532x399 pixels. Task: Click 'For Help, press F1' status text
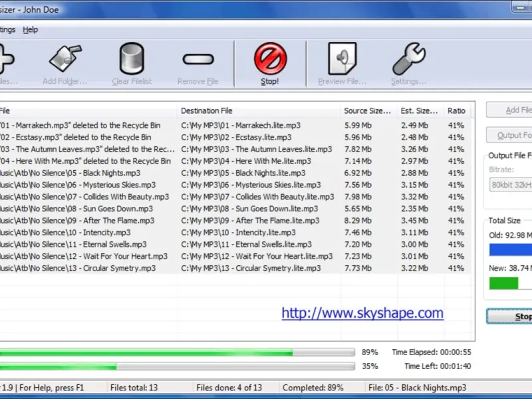point(51,388)
